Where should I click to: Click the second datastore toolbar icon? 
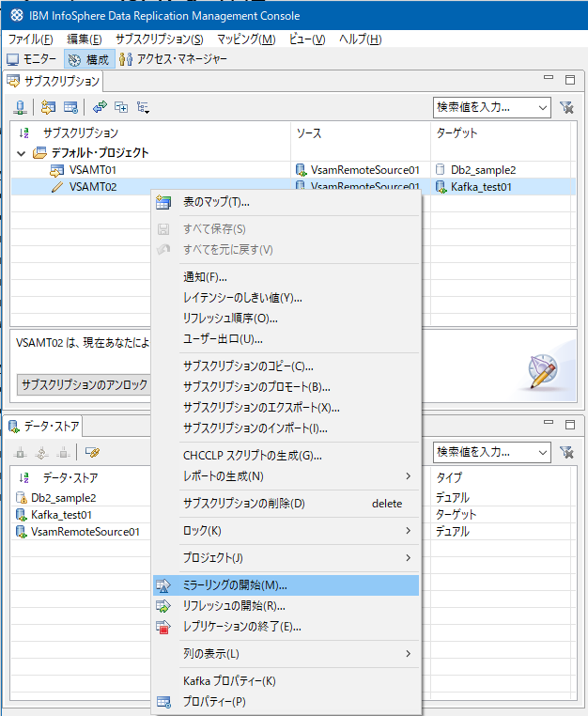click(41, 453)
